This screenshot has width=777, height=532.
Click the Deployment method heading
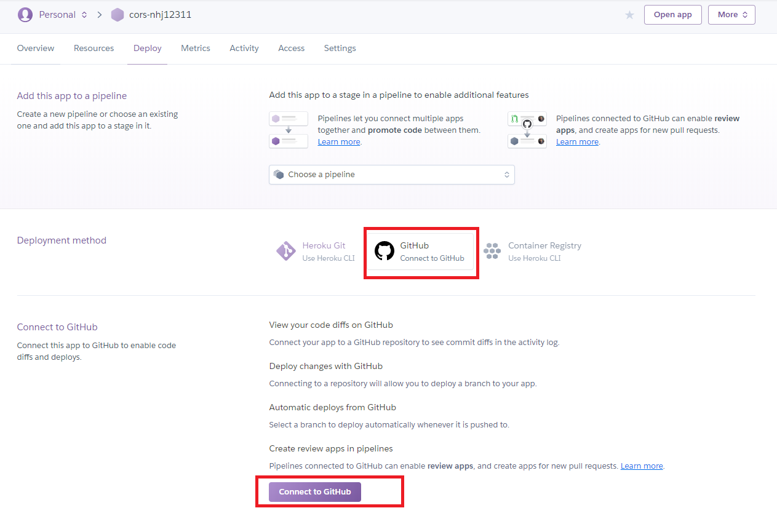coord(62,240)
